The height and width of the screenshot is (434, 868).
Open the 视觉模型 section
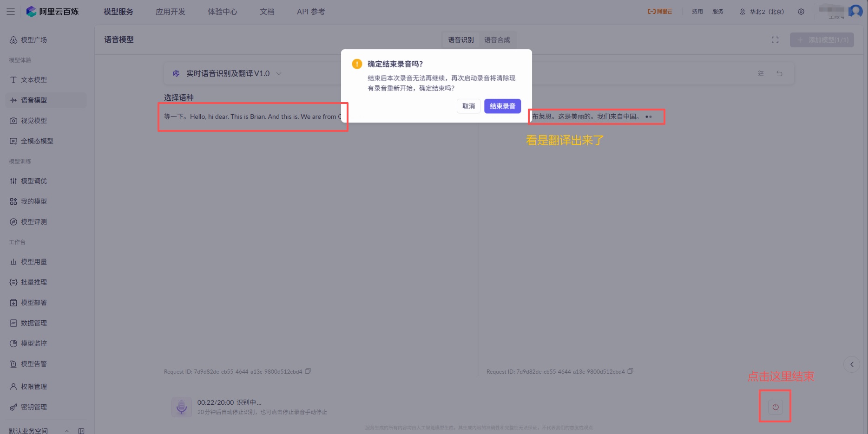pyautogui.click(x=33, y=120)
